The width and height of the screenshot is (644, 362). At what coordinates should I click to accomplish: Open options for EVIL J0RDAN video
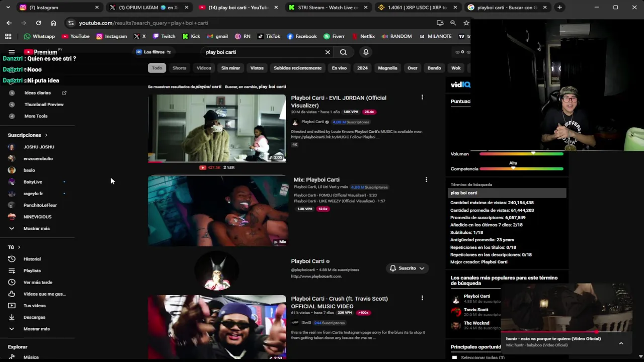pyautogui.click(x=422, y=97)
